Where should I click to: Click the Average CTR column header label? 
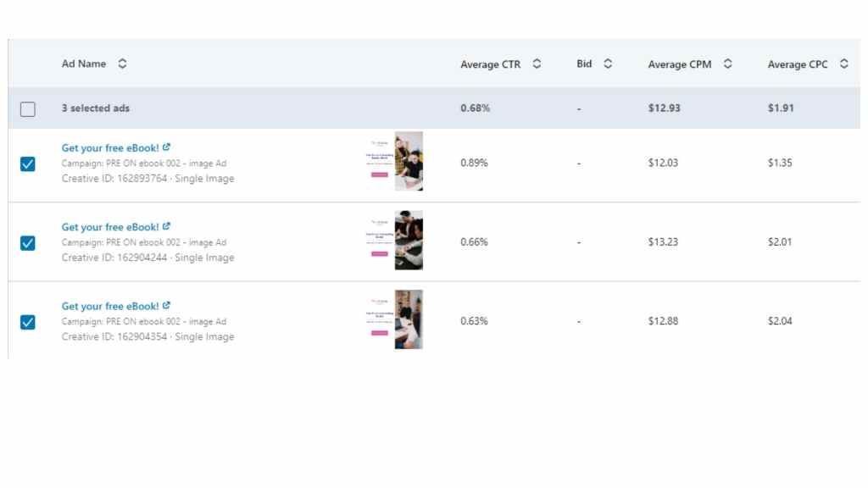[x=490, y=64]
